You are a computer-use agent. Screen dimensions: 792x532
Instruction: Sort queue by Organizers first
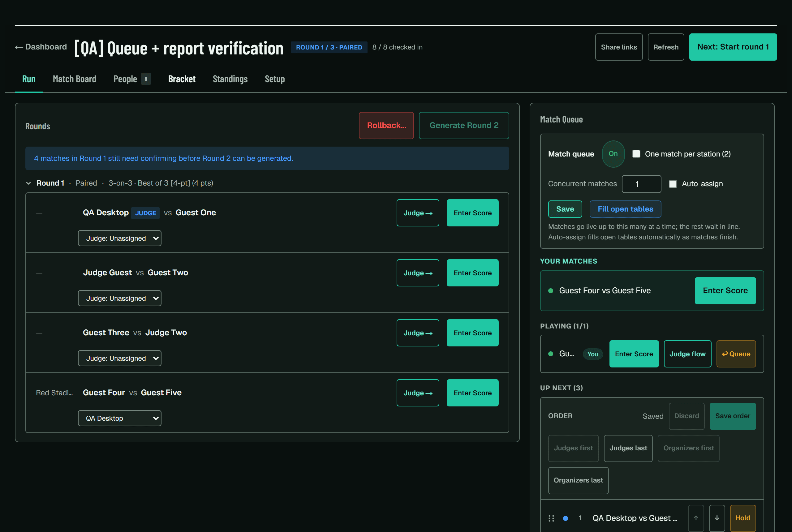(688, 448)
